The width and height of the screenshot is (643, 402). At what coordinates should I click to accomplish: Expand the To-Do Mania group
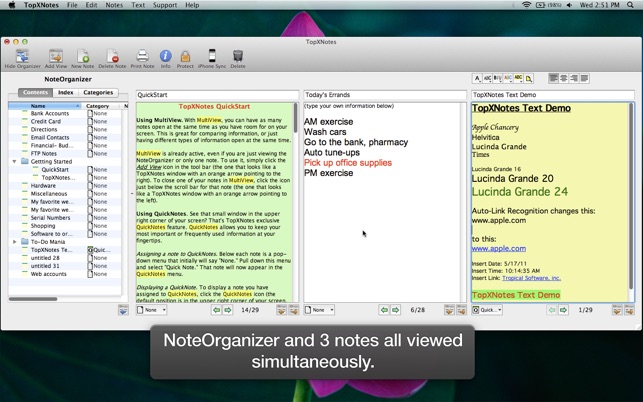[x=15, y=242]
